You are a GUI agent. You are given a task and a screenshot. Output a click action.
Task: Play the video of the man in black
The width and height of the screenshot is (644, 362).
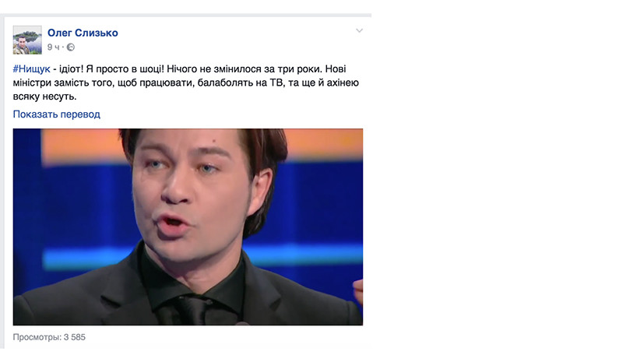(188, 227)
